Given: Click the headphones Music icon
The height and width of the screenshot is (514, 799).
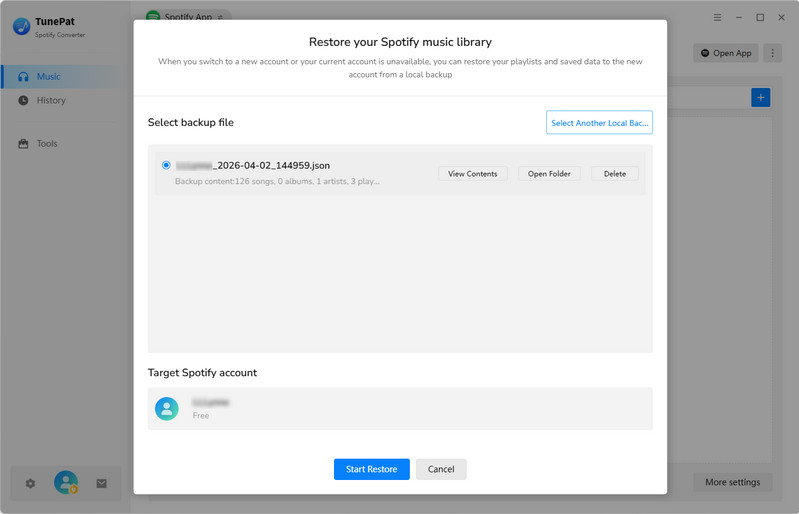Looking at the screenshot, I should 23,76.
